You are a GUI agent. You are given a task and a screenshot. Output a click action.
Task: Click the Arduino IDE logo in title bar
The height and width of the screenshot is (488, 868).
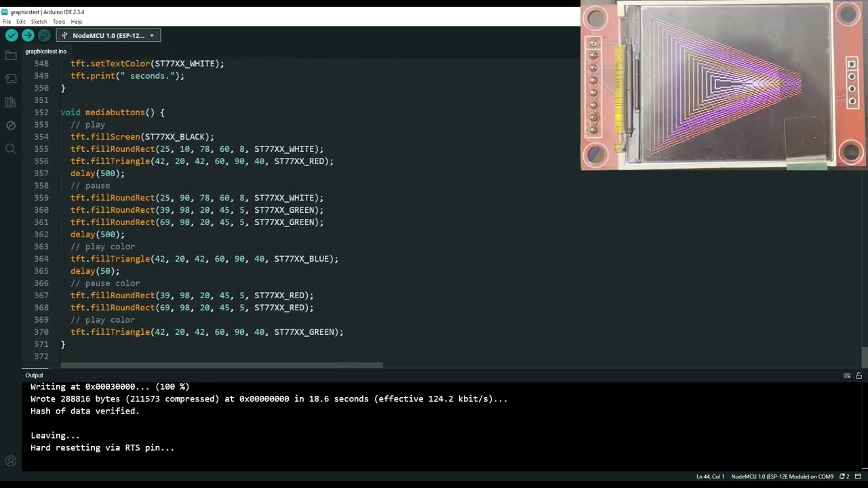coord(5,12)
